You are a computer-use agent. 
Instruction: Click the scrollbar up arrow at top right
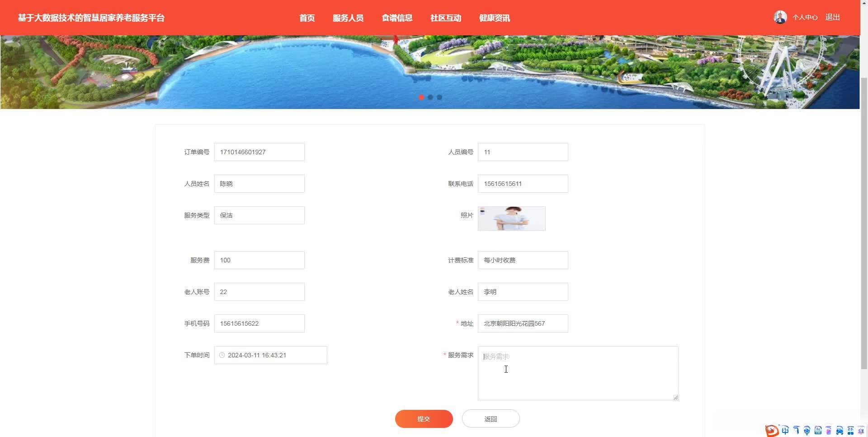[x=863, y=5]
